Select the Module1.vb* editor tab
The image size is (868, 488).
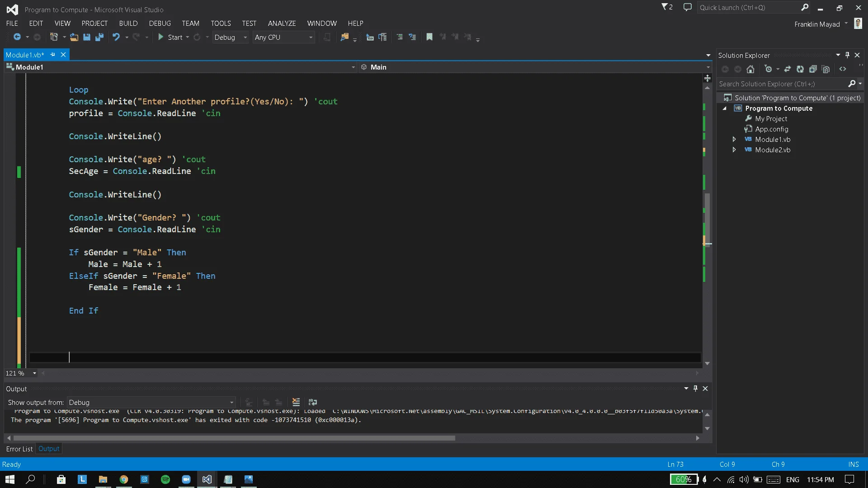(25, 55)
